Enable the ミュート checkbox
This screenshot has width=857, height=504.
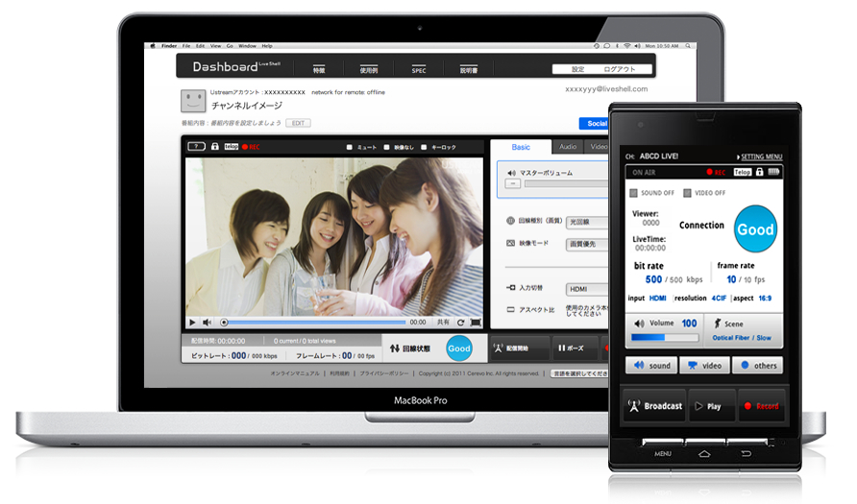coord(350,148)
